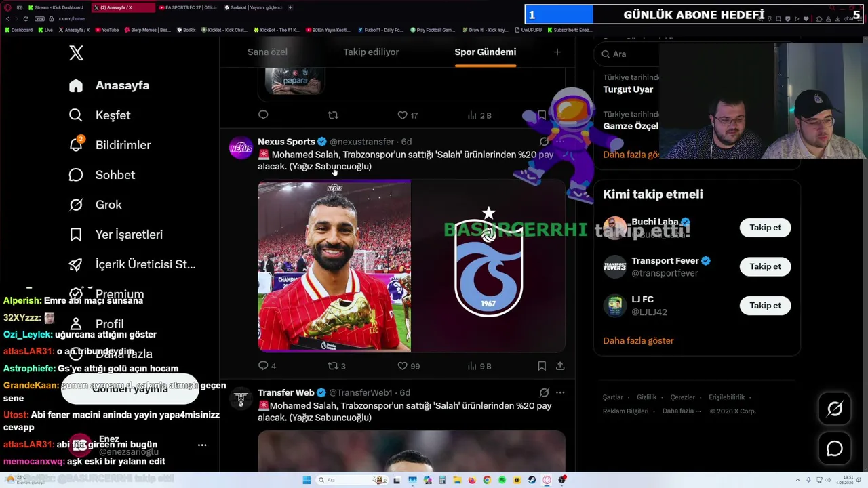Open Gizlilik footer link

646,397
